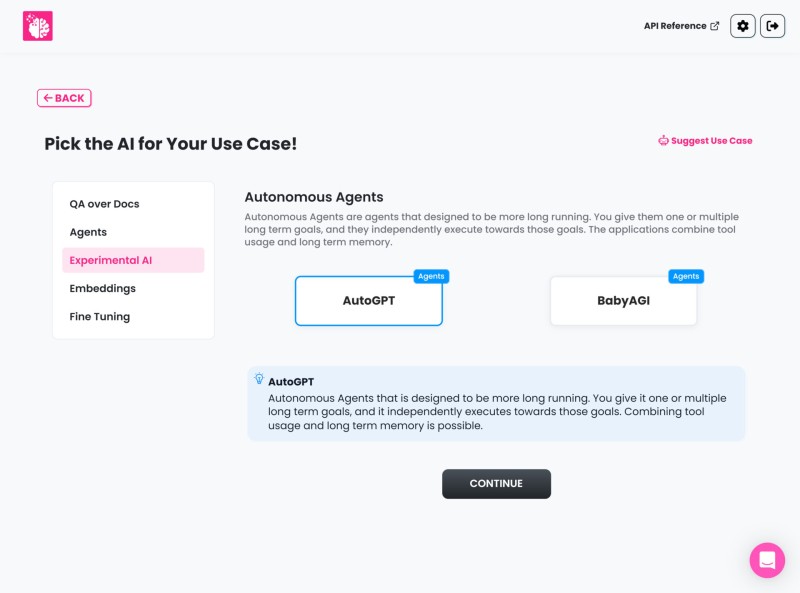This screenshot has height=593, width=800.
Task: Choose the AutoGPT card
Action: pyautogui.click(x=369, y=301)
